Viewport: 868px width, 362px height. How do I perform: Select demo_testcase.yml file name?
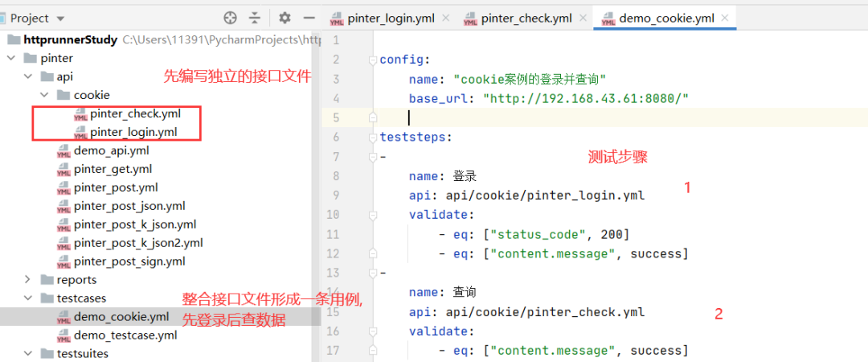pyautogui.click(x=125, y=335)
